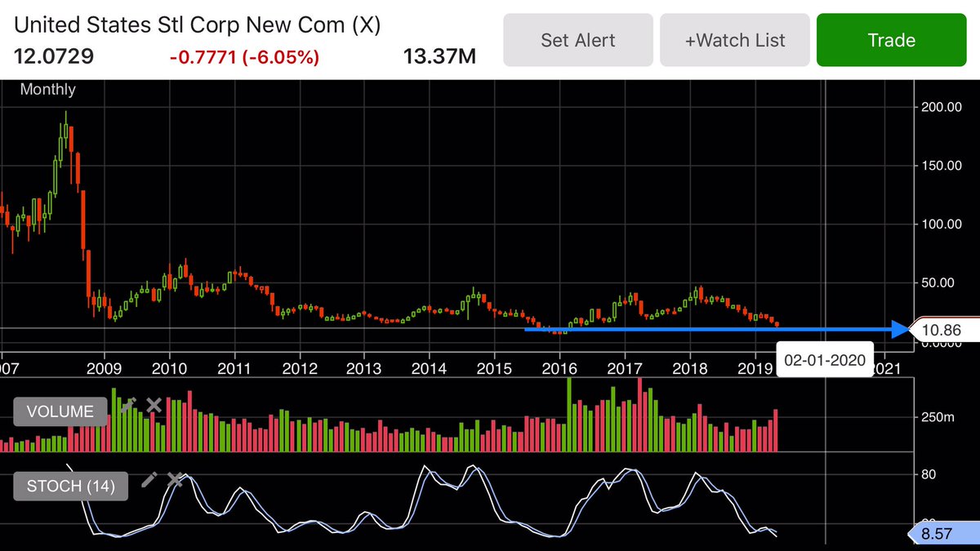Add stock via +Watch List button
This screenshot has width=980, height=551.
click(x=735, y=39)
